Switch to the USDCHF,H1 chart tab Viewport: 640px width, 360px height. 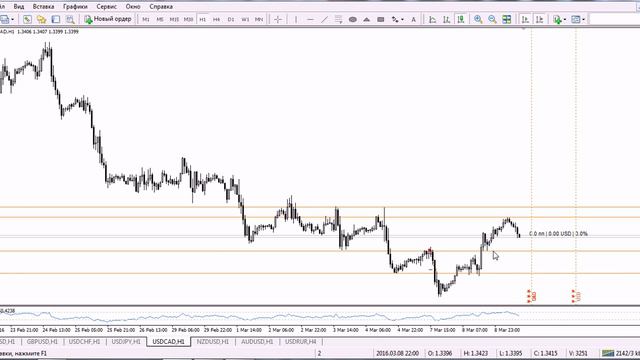coord(84,342)
